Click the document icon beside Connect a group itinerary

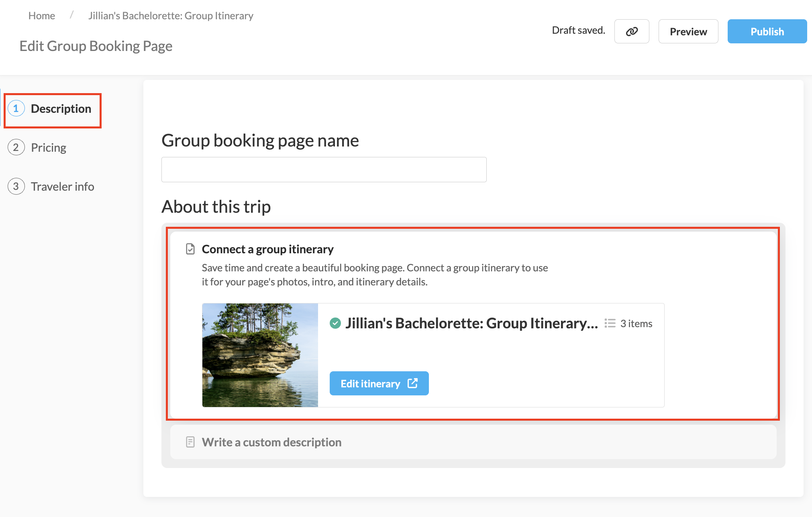pyautogui.click(x=190, y=249)
